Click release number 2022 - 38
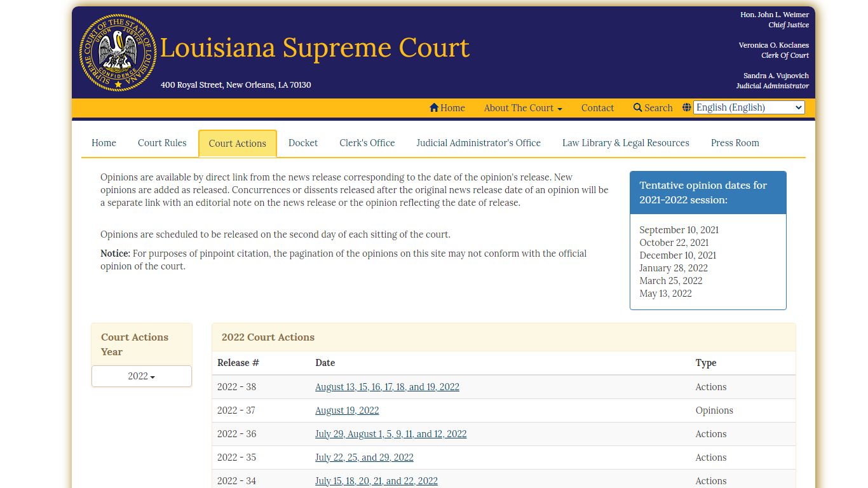The image size is (868, 488). coord(236,387)
